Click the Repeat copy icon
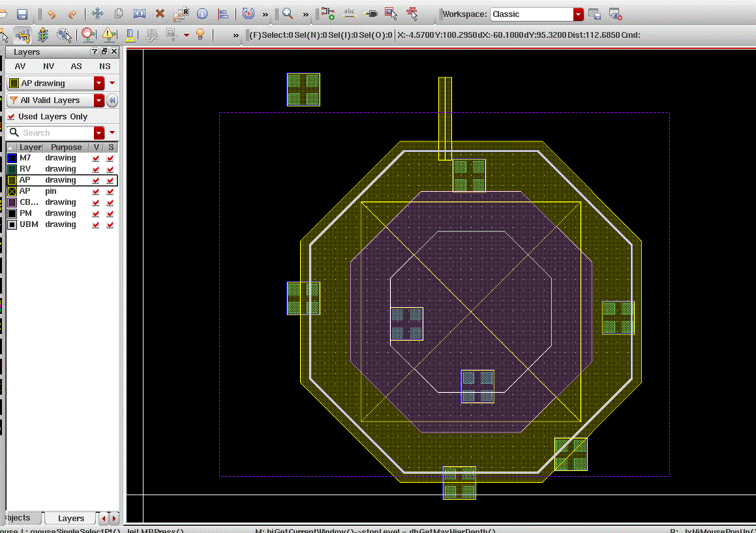Screen dimensions: 756x533 click(x=181, y=14)
